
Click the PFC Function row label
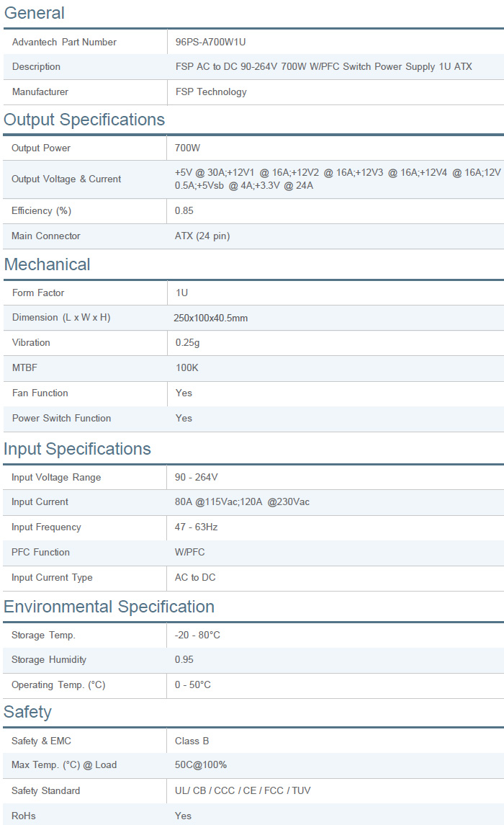(x=40, y=552)
